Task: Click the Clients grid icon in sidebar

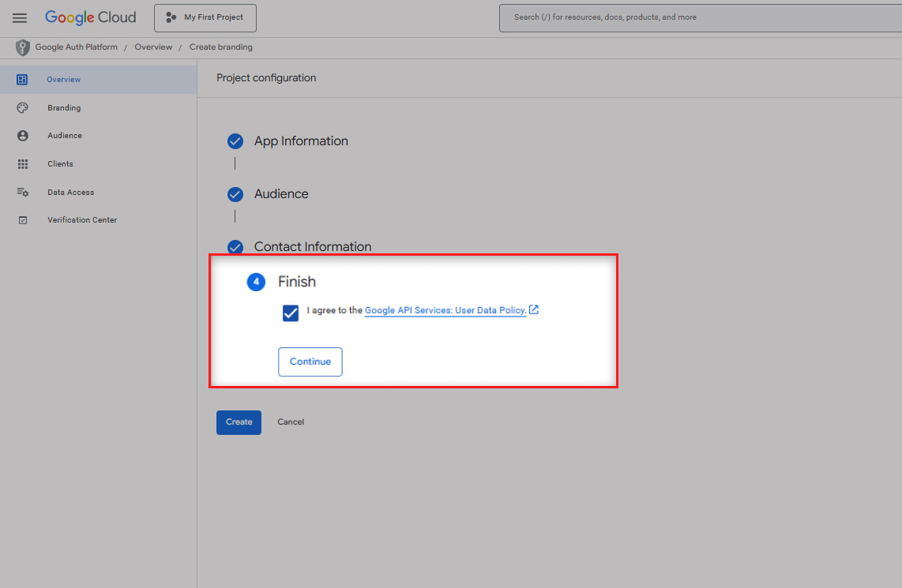Action: pos(23,164)
